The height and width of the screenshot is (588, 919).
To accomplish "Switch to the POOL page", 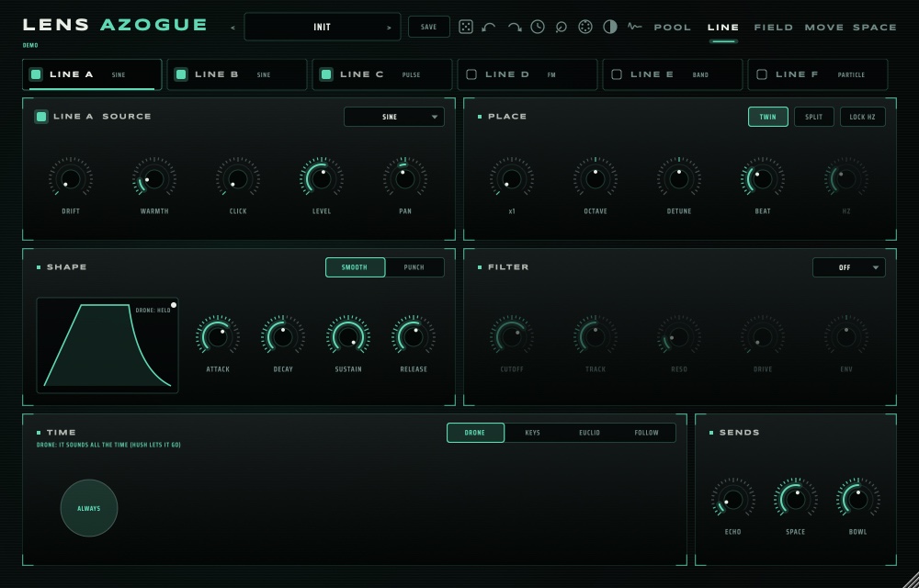I will pos(673,28).
